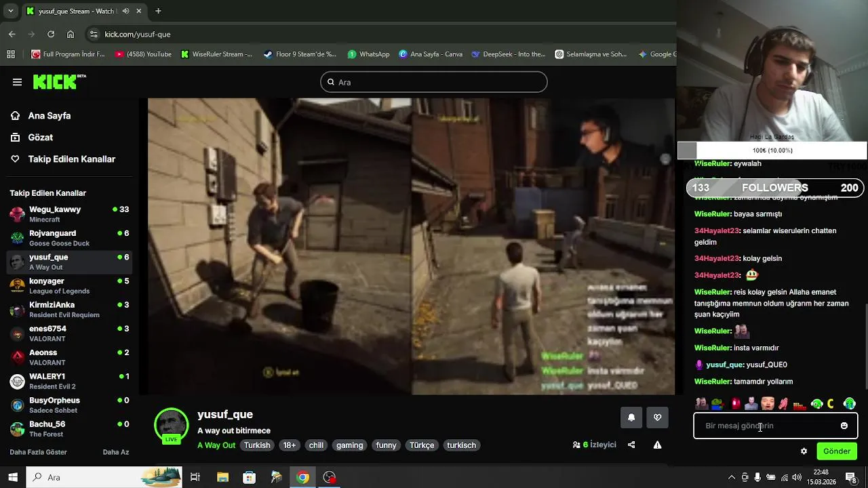Send chat message with Gönder button
868x488 pixels.
tap(836, 451)
